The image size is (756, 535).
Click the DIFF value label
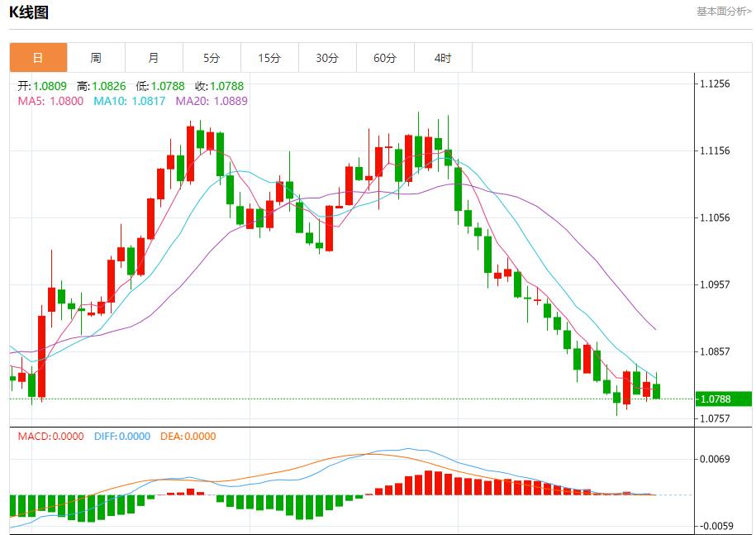click(121, 437)
